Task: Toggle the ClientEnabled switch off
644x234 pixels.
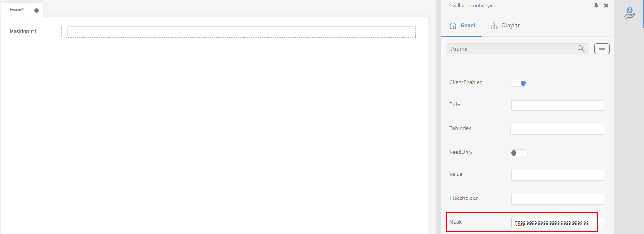Action: [519, 83]
